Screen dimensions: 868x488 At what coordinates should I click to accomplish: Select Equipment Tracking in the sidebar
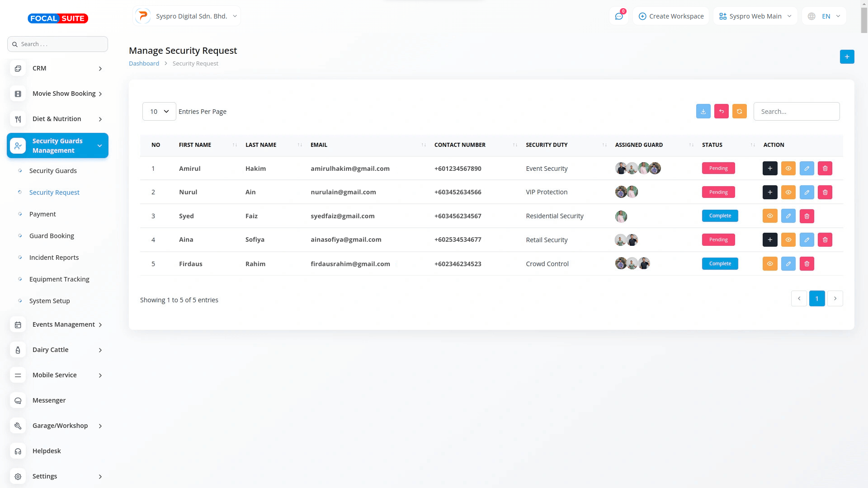pyautogui.click(x=59, y=279)
